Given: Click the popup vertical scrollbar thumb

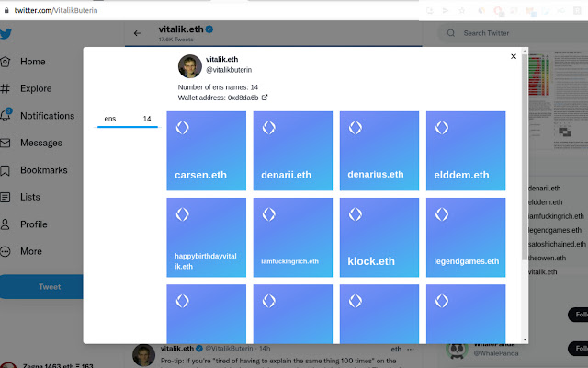Looking at the screenshot, I should tap(525, 157).
